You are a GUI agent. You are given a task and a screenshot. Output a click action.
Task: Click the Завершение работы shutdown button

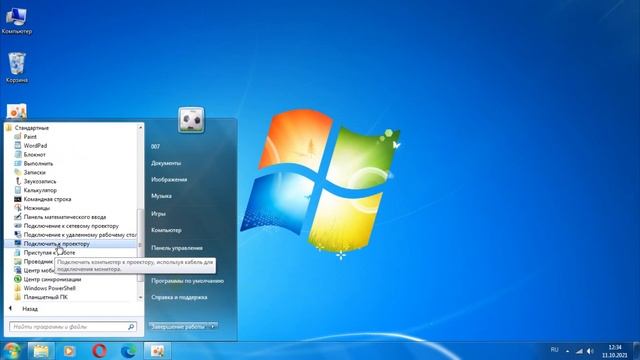178,327
